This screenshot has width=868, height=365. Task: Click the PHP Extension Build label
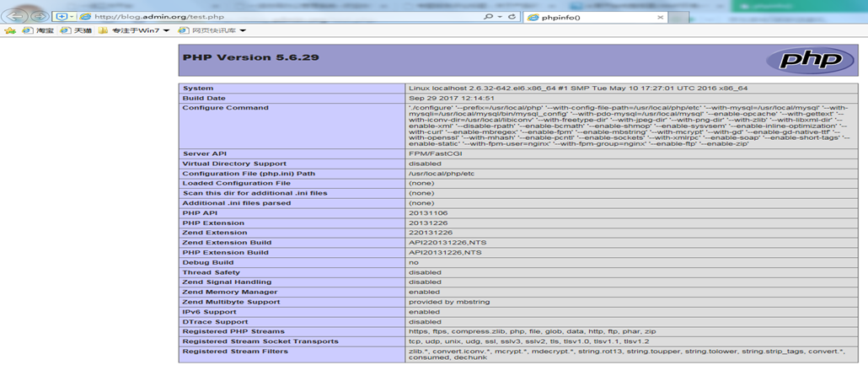225,253
